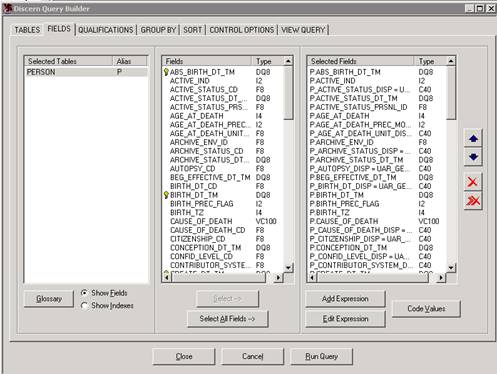Move selected field down with blue arrow
Screen dimensions: 497x374
473,157
